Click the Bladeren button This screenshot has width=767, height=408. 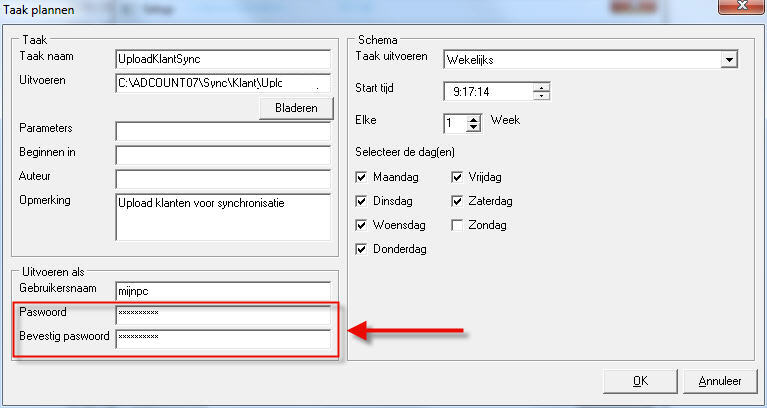[296, 108]
